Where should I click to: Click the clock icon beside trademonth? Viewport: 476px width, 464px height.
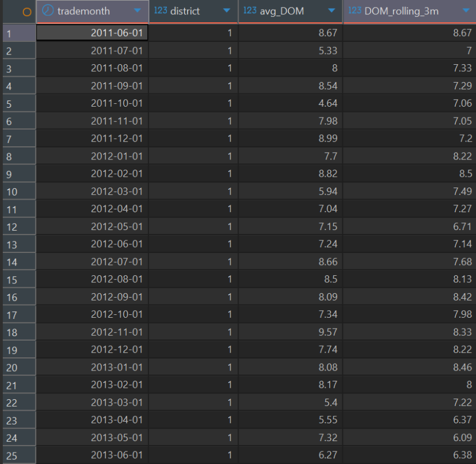[x=48, y=10]
